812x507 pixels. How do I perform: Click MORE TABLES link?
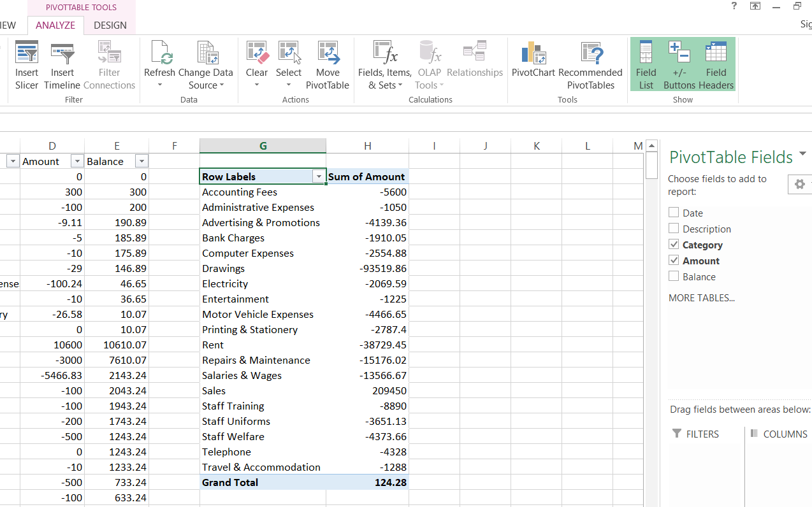tap(701, 297)
